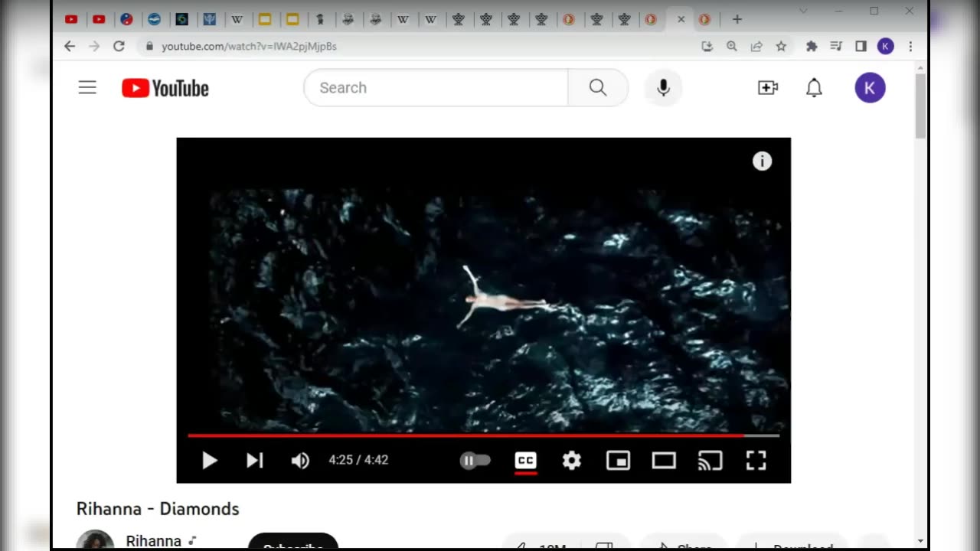View site information lock icon
This screenshot has height=551, width=980.
149,46
